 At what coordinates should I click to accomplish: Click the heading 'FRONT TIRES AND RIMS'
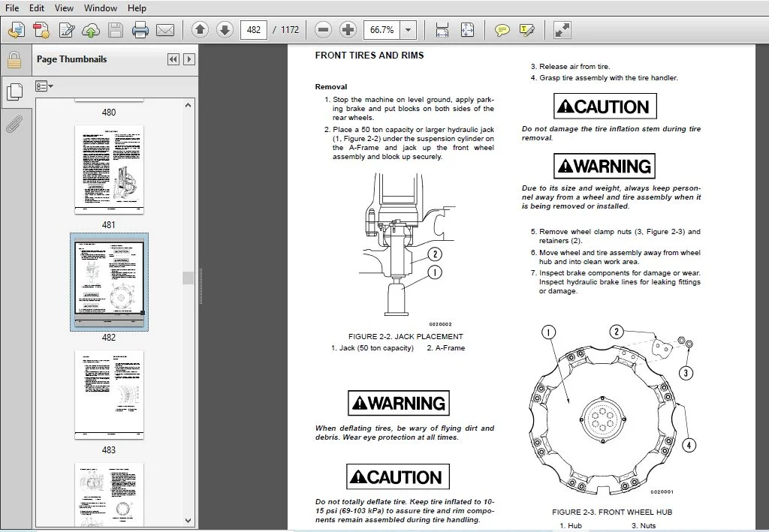(x=369, y=56)
